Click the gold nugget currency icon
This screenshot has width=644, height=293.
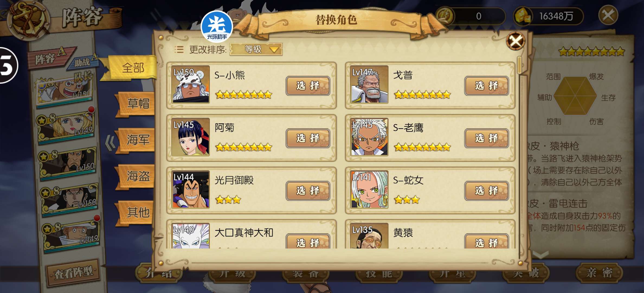tap(523, 16)
